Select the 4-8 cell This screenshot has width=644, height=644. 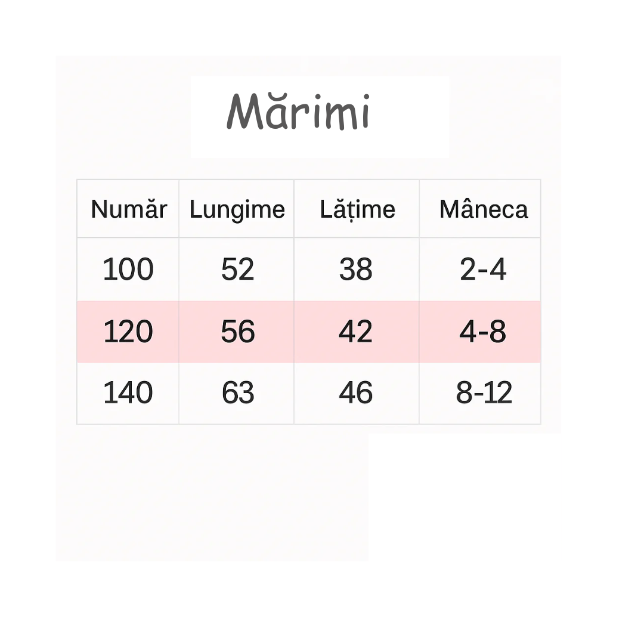point(482,332)
